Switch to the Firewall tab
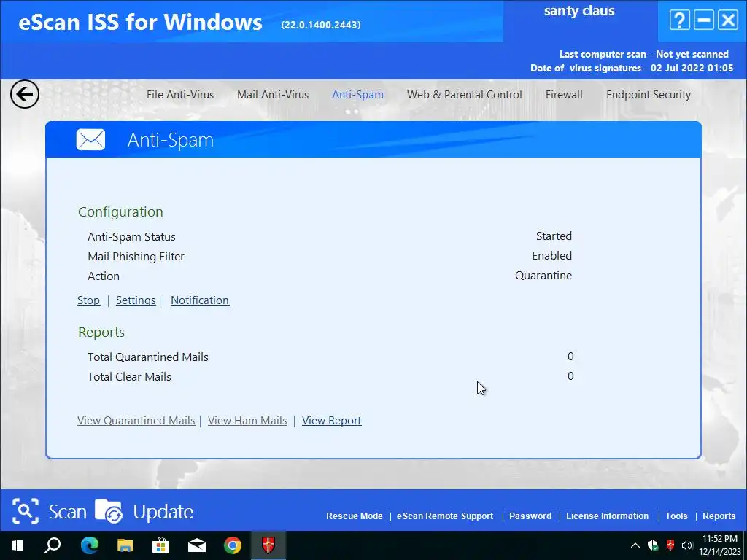Image resolution: width=747 pixels, height=560 pixels. 564,95
